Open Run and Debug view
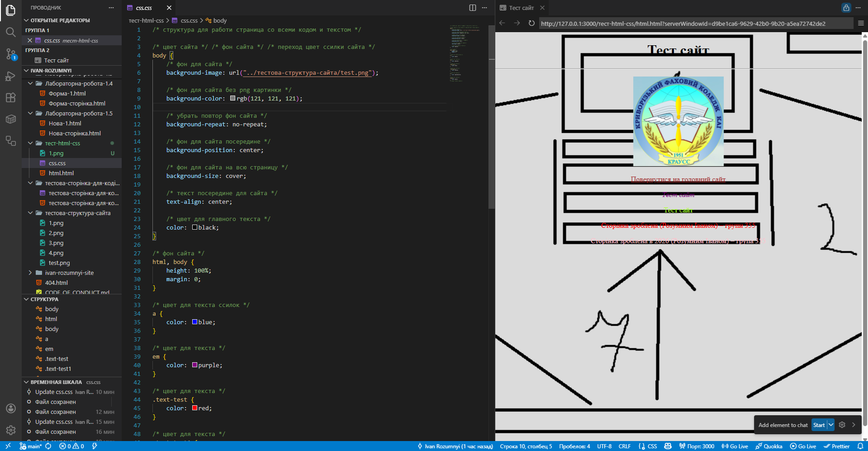 click(11, 76)
